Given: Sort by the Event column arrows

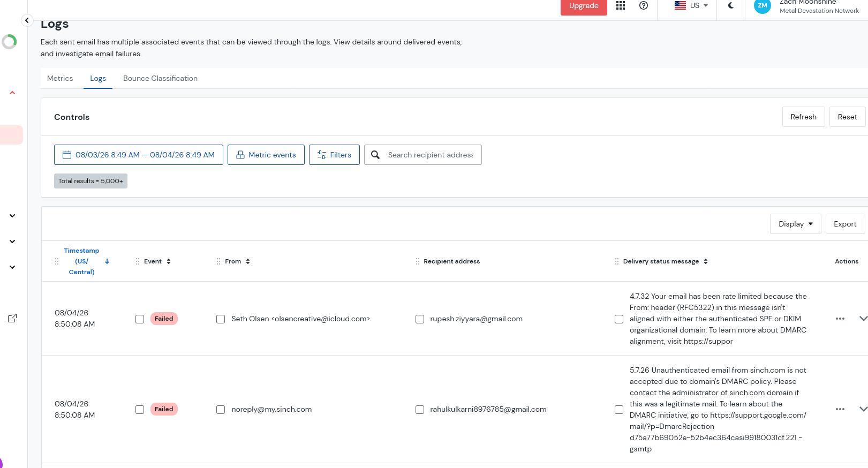Looking at the screenshot, I should click(x=169, y=261).
